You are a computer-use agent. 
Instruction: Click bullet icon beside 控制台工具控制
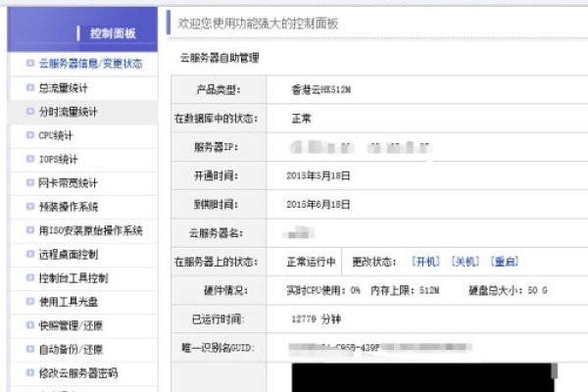click(30, 277)
